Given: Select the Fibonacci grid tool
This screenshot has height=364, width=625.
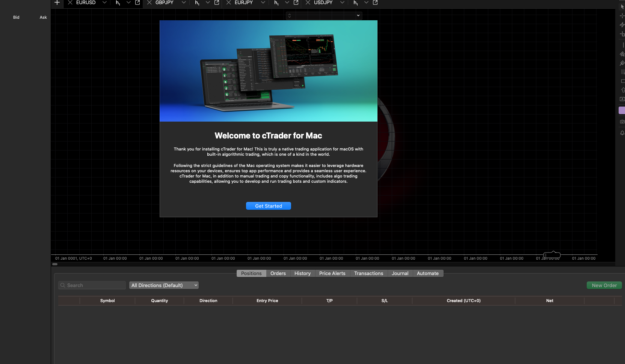Looking at the screenshot, I should point(623,72).
